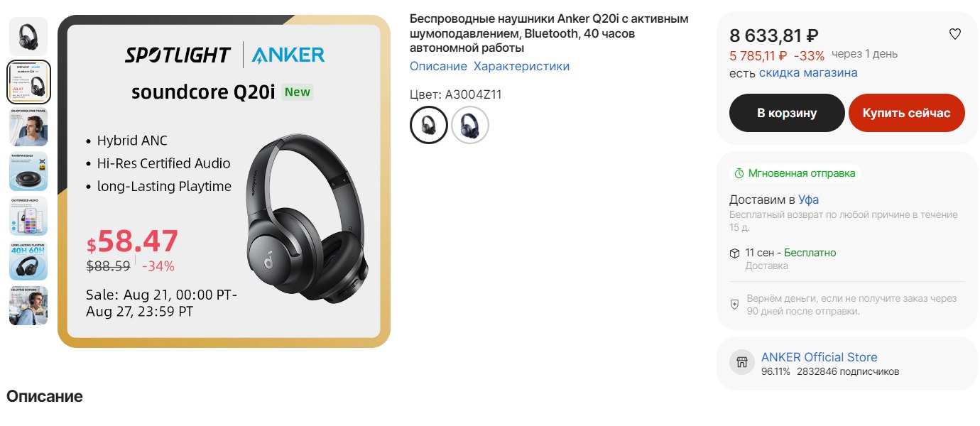Select the dark blue headphones color option
The height and width of the screenshot is (426, 980).
coord(470,125)
